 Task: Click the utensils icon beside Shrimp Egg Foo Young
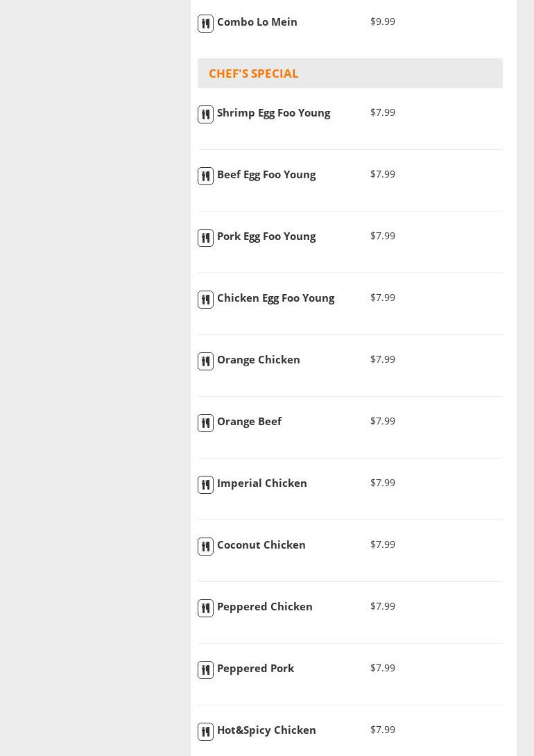[205, 114]
